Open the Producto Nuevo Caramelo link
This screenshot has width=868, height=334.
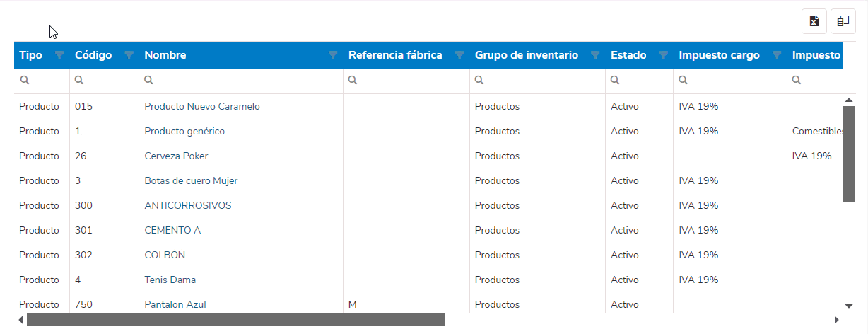202,107
